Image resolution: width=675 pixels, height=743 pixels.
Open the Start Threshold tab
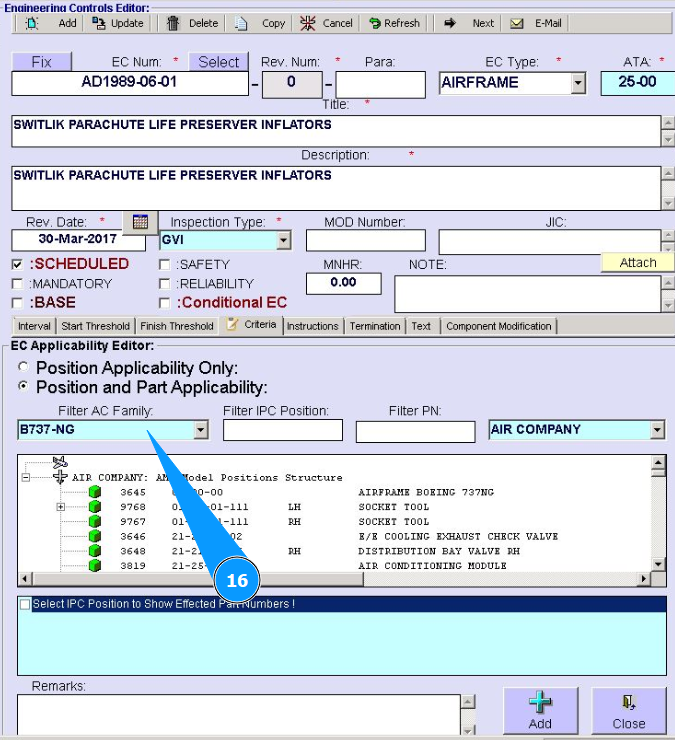(95, 326)
